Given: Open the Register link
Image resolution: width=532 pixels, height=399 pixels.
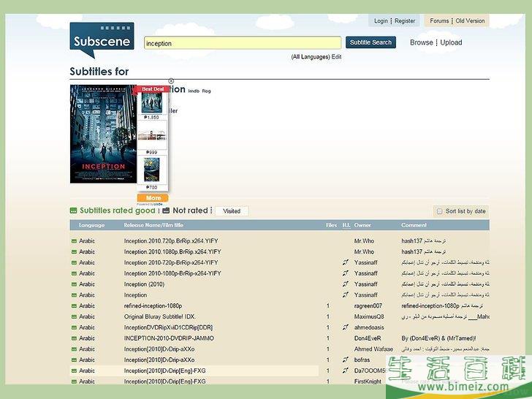Looking at the screenshot, I should [x=405, y=20].
